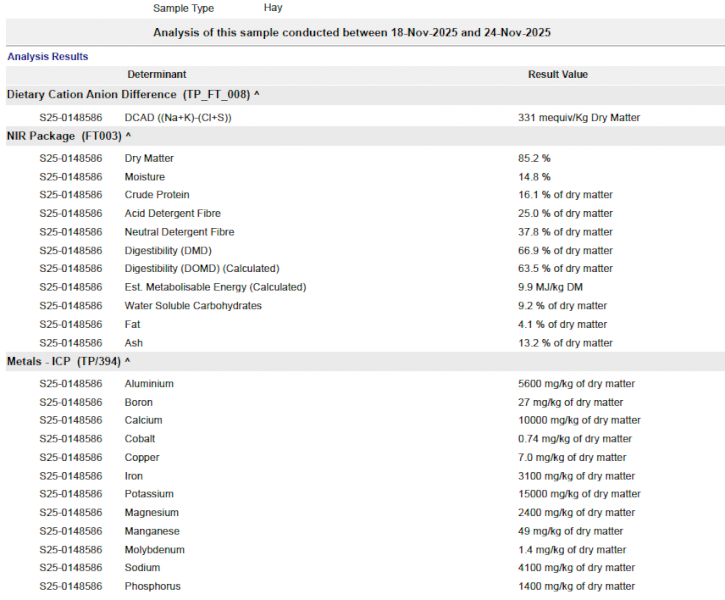Select the Crude Protein determinant row
This screenshot has height=600, width=725.
click(156, 195)
